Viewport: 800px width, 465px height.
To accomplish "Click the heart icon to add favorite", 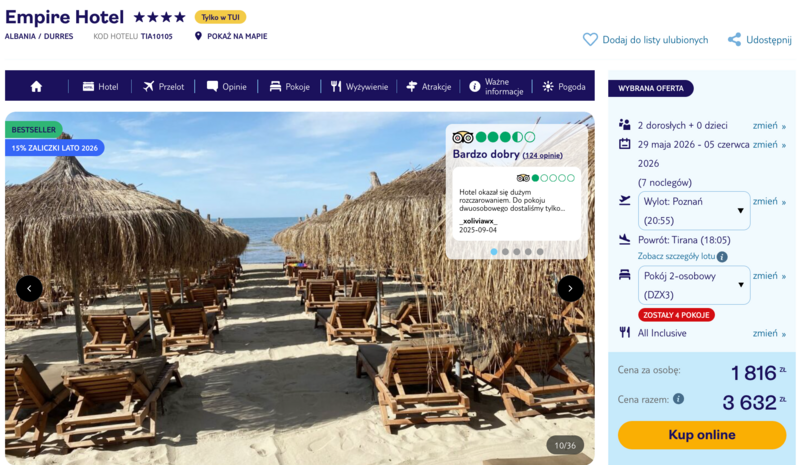I will point(590,40).
